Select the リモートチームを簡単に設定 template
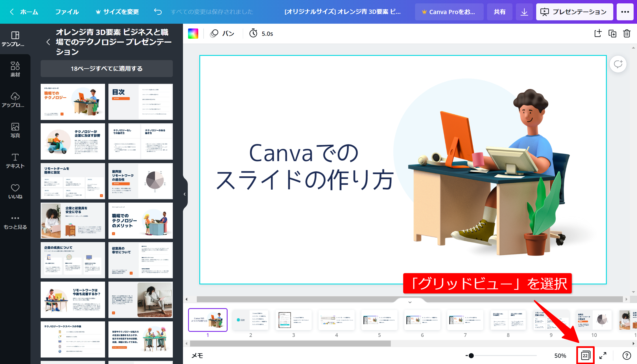This screenshot has height=364, width=637. (73, 181)
